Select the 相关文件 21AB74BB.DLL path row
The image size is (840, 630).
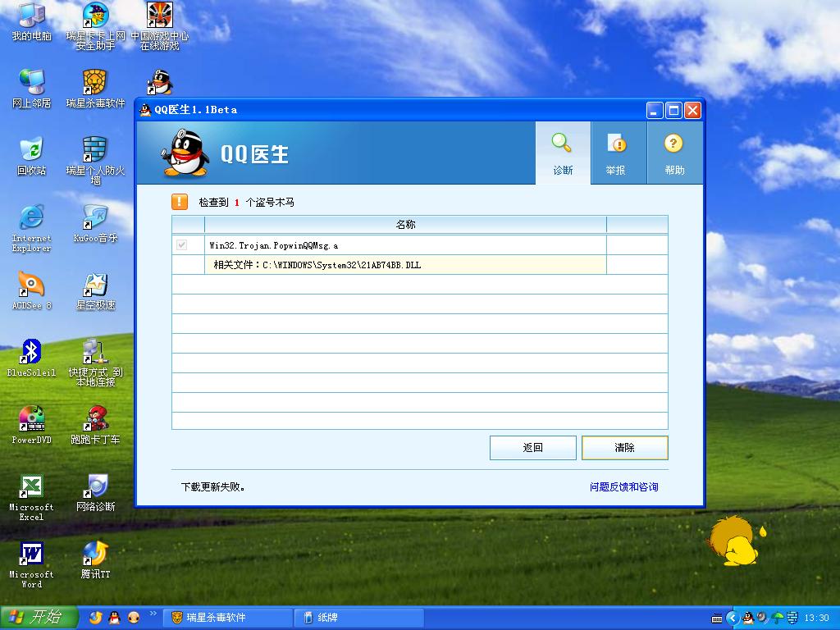[x=420, y=265]
